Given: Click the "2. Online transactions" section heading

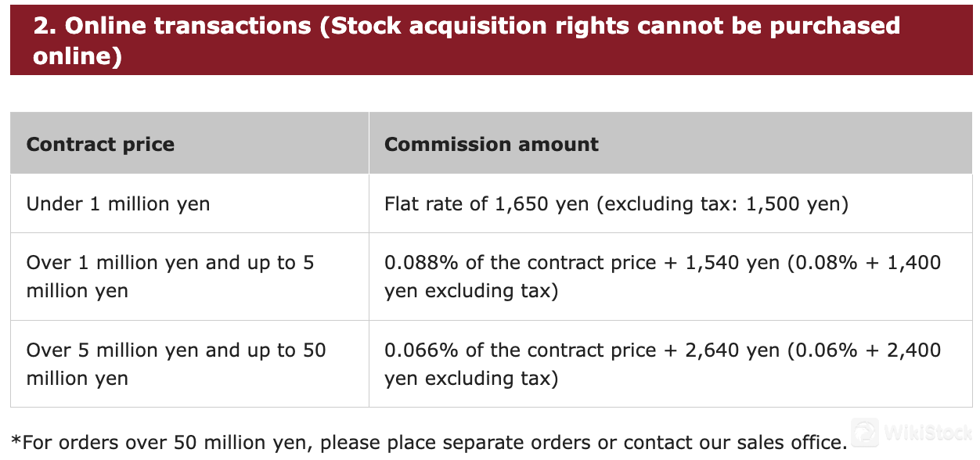Looking at the screenshot, I should 172,26.
